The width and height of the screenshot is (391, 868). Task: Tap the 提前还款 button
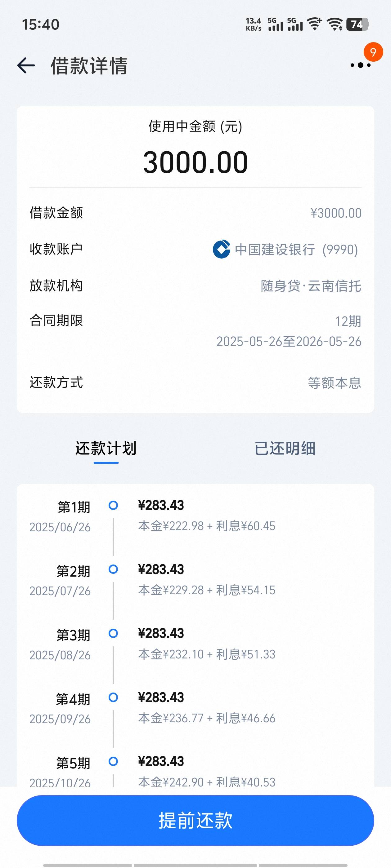(x=195, y=821)
